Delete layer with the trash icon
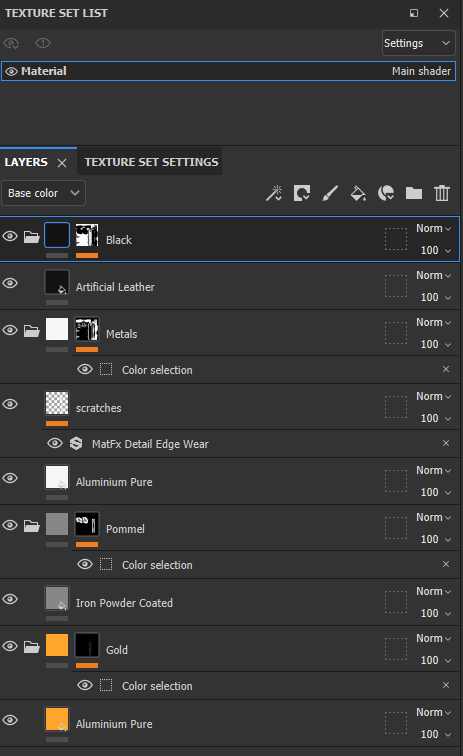The image size is (463, 756). (442, 193)
